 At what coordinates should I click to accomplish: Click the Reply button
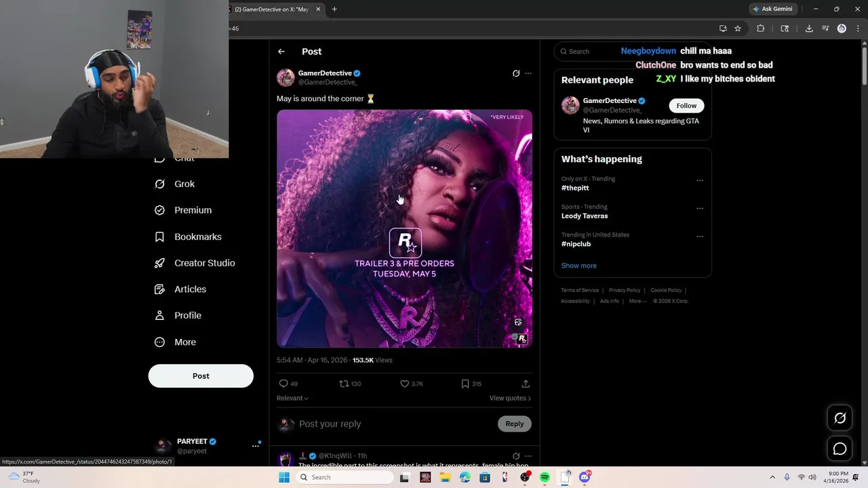point(515,424)
